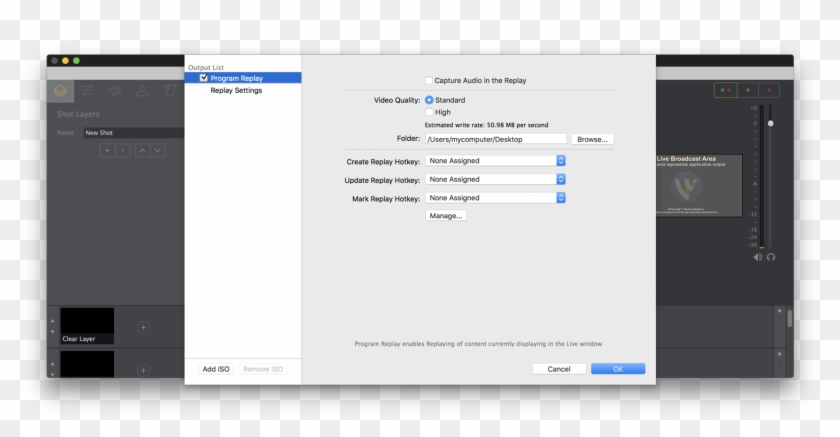The width and height of the screenshot is (840, 437).
Task: Adjust the audio volume slider knob
Action: coord(770,124)
